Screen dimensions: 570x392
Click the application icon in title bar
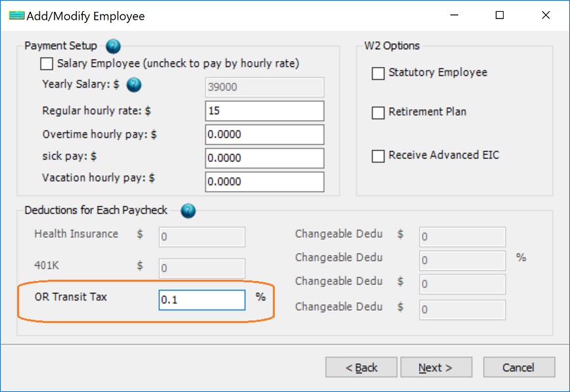coord(16,16)
